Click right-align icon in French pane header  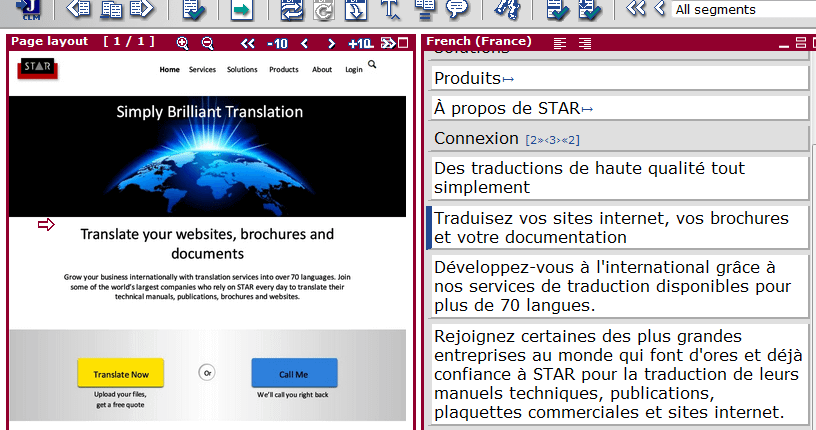coord(585,43)
